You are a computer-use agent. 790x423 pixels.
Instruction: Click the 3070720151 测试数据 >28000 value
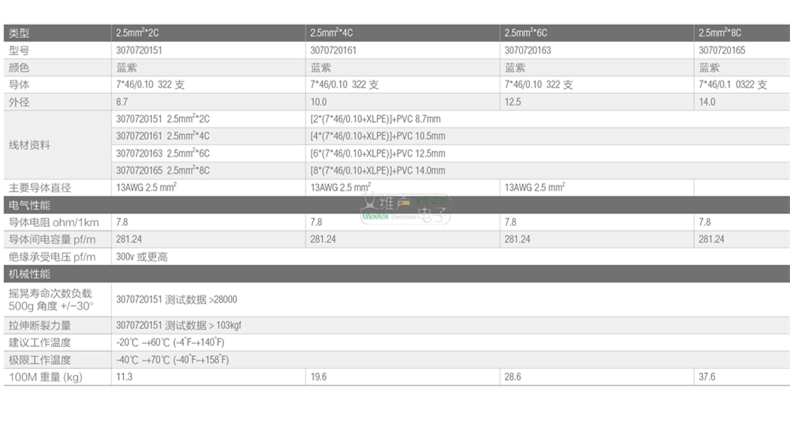176,300
